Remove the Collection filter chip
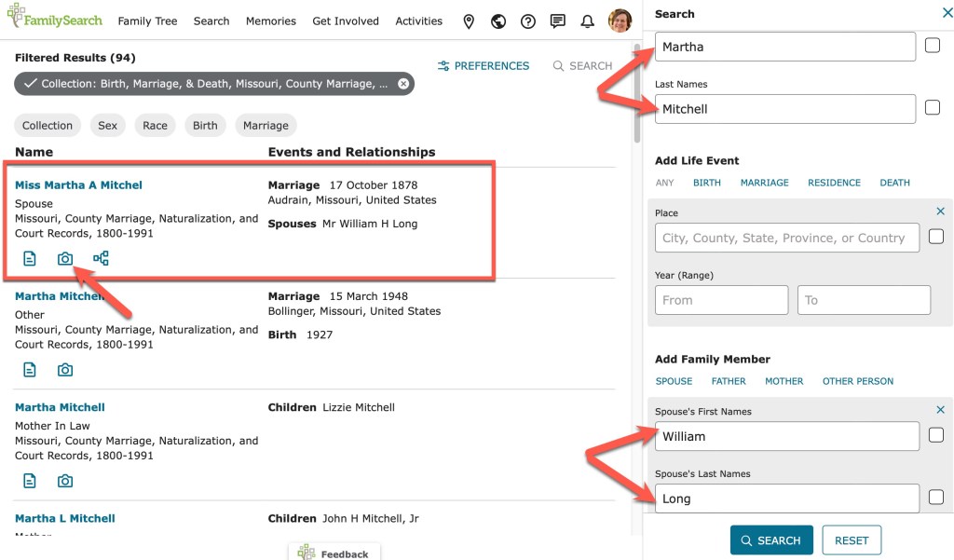 point(403,84)
